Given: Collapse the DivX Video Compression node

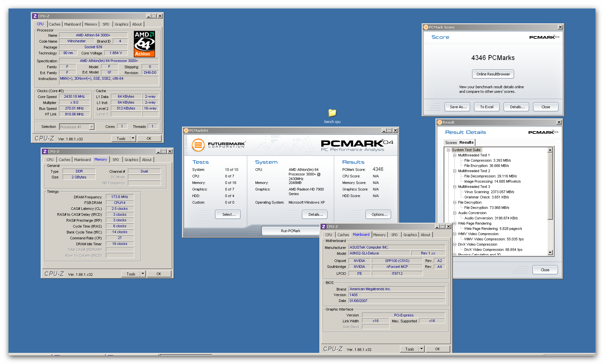Looking at the screenshot, I should [454, 244].
